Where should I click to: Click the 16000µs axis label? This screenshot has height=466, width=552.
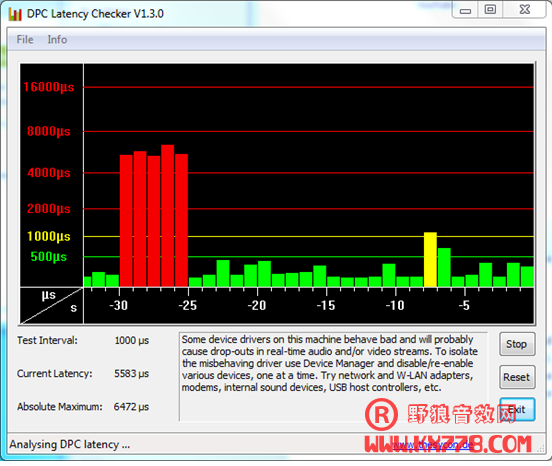tap(49, 87)
